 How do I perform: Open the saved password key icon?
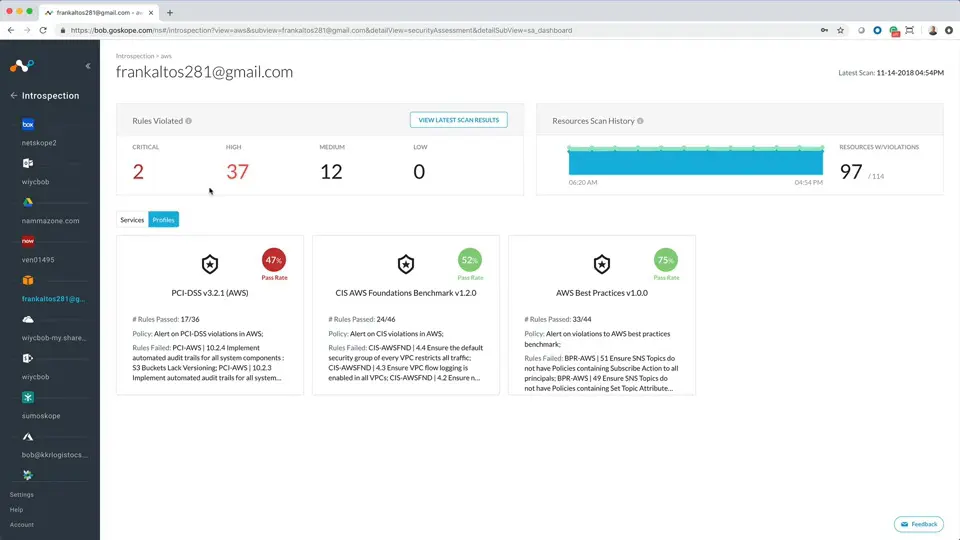tap(824, 30)
